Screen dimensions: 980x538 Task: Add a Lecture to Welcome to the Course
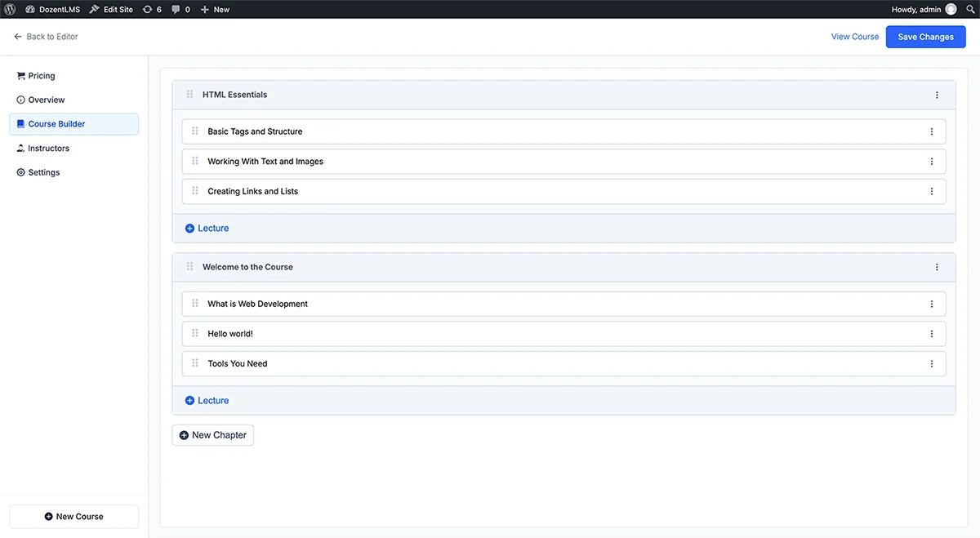pyautogui.click(x=207, y=401)
